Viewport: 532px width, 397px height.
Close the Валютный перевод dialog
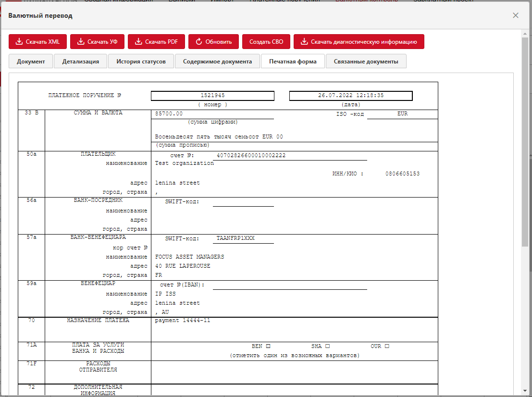point(515,15)
